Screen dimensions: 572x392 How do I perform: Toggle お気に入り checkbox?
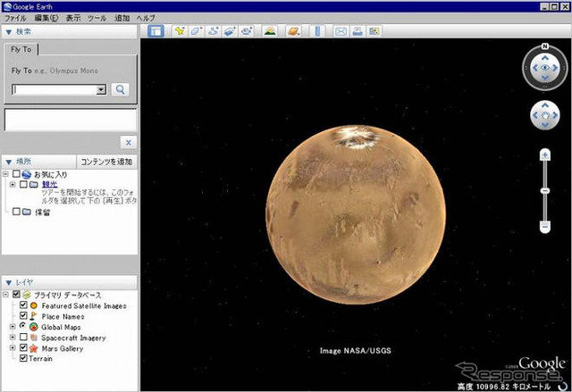click(x=16, y=174)
